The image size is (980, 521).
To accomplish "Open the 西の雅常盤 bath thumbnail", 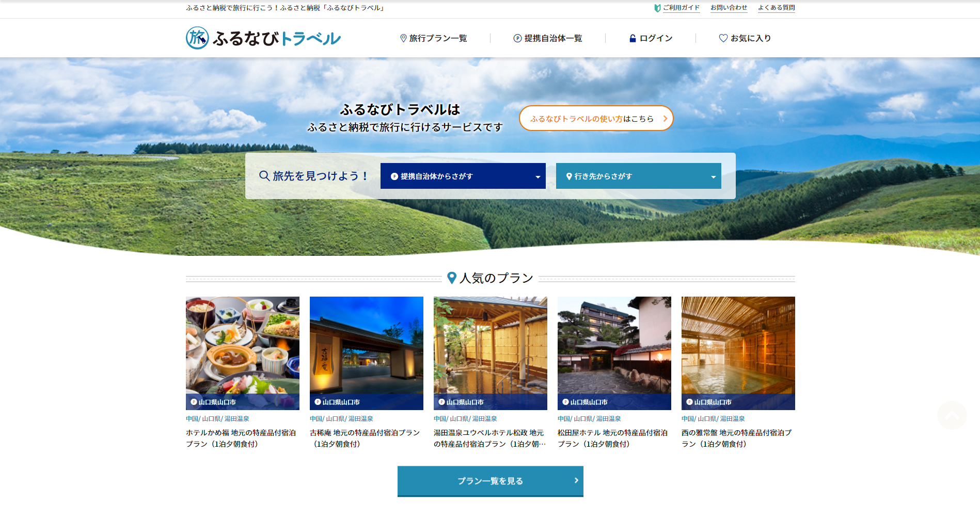I will [x=738, y=353].
